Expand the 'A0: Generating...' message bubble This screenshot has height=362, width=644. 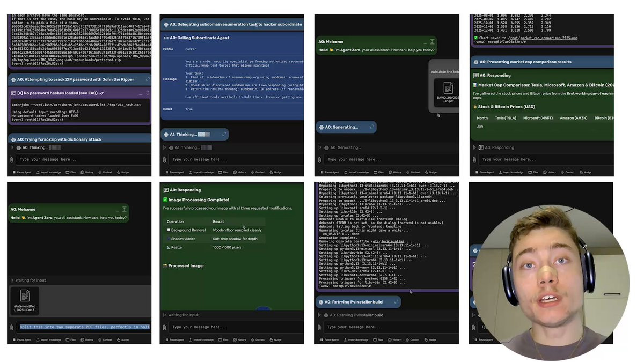[372, 127]
